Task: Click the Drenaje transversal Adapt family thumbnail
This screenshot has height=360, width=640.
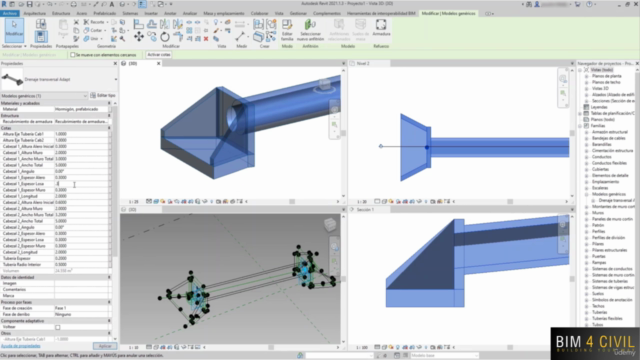Action: pyautogui.click(x=12, y=79)
